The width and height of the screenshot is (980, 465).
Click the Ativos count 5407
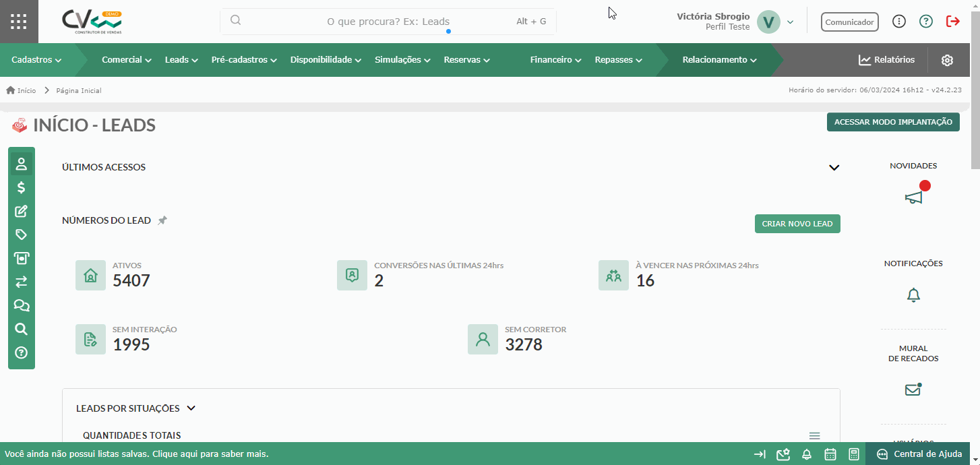[x=131, y=280]
